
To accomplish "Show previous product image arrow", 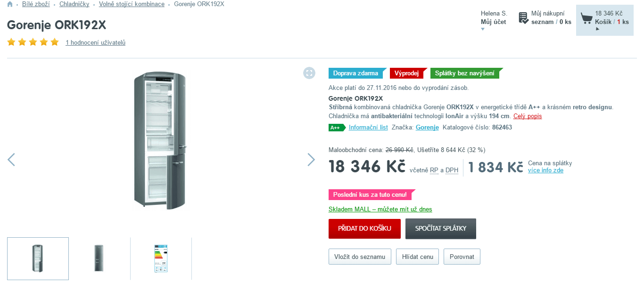I will pos(11,160).
